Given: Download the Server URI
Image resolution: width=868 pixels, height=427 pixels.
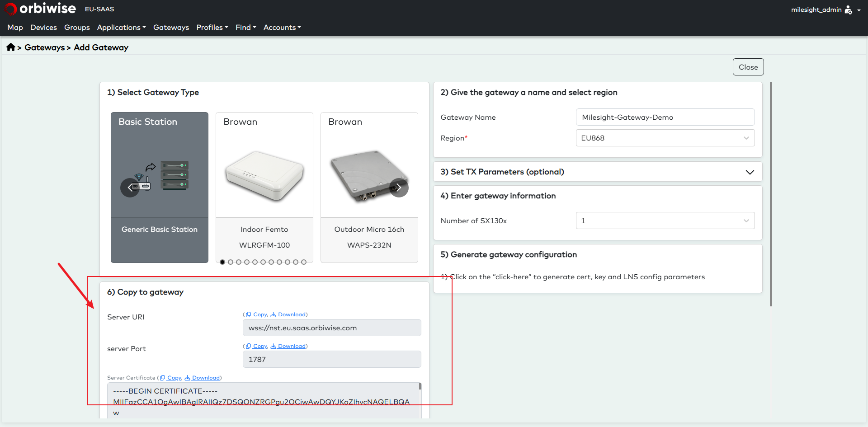Looking at the screenshot, I should click(288, 314).
